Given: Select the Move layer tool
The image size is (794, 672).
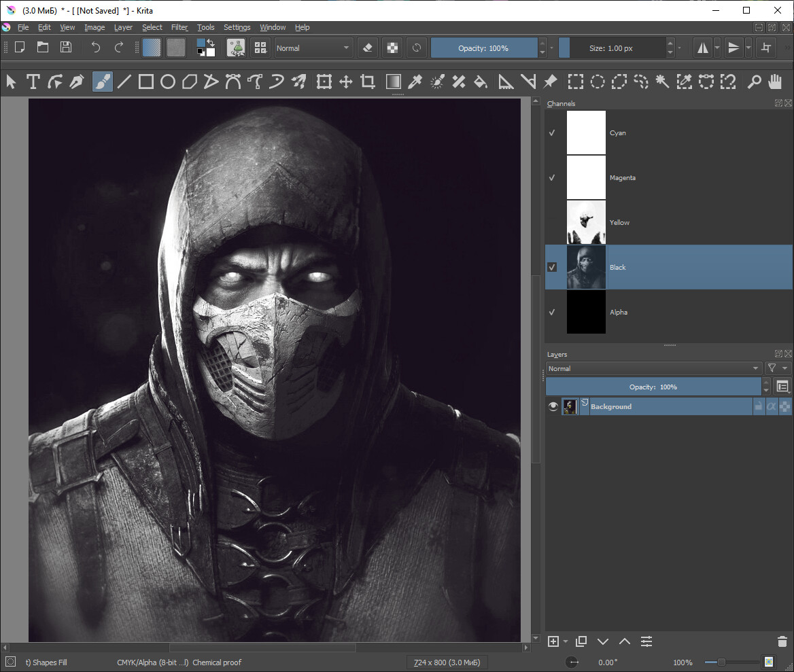Looking at the screenshot, I should click(345, 82).
